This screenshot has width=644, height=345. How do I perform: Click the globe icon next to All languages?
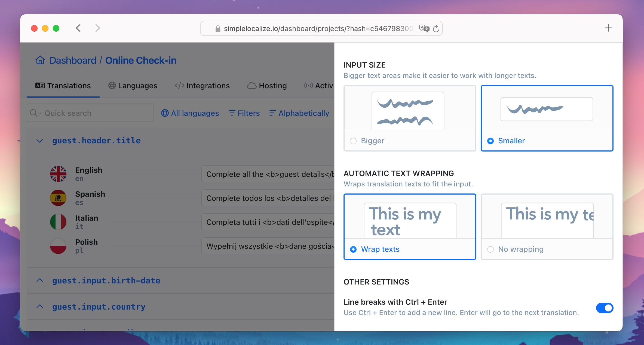[165, 113]
